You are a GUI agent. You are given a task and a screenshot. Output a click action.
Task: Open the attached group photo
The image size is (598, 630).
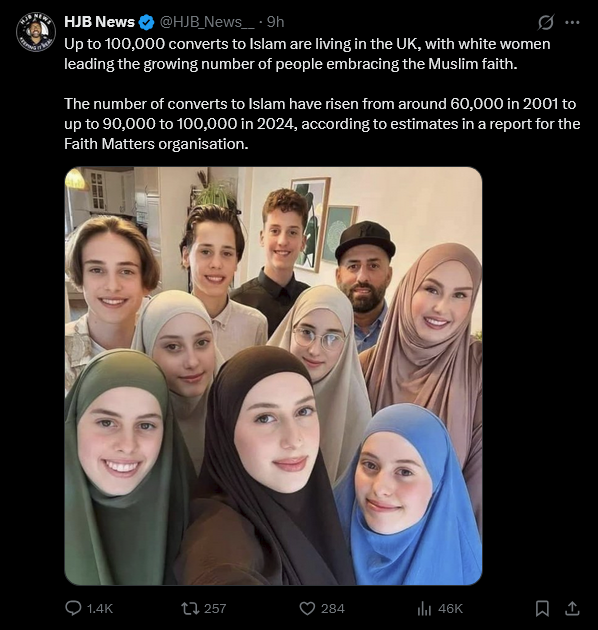click(x=273, y=376)
